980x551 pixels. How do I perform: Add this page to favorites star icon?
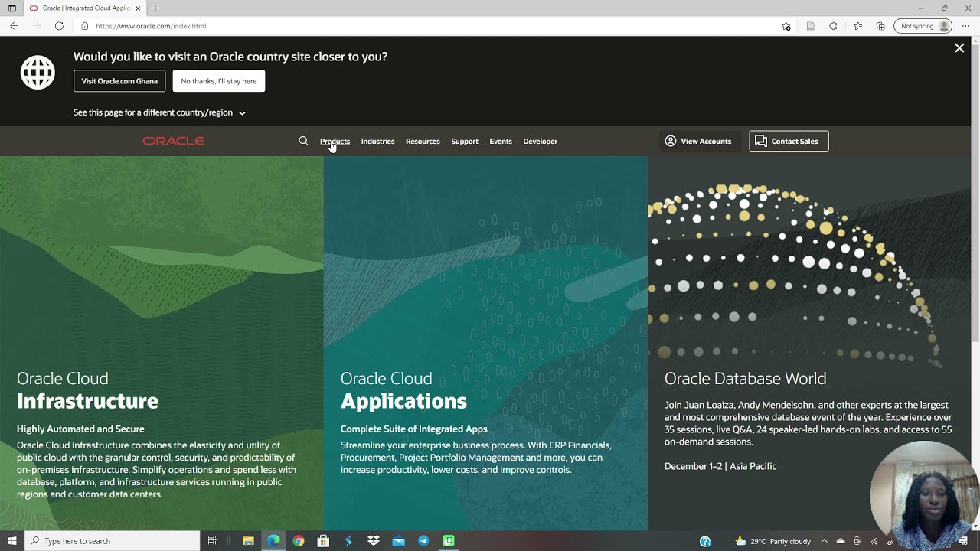(786, 26)
